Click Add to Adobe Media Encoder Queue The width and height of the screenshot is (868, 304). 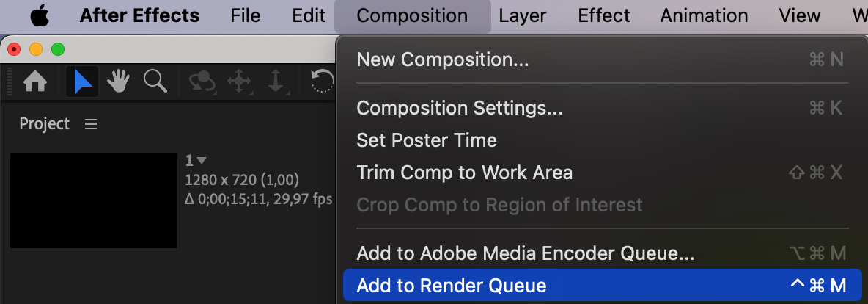click(x=525, y=253)
